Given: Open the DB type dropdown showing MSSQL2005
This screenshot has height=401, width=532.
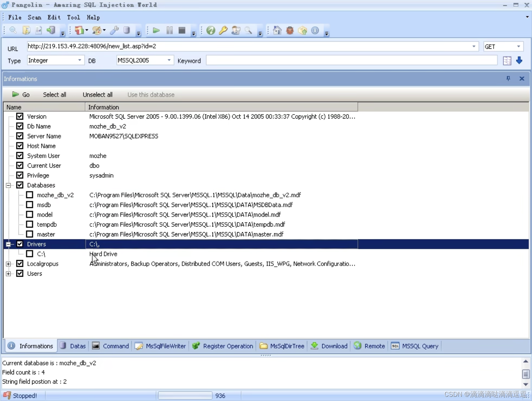Looking at the screenshot, I should tap(169, 60).
